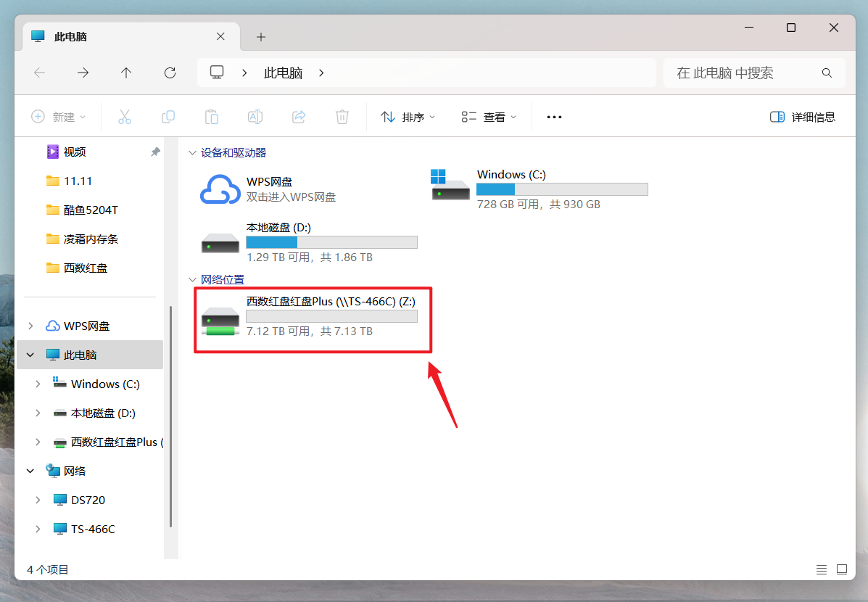Collapse the 网络 node in sidebar

[x=31, y=471]
